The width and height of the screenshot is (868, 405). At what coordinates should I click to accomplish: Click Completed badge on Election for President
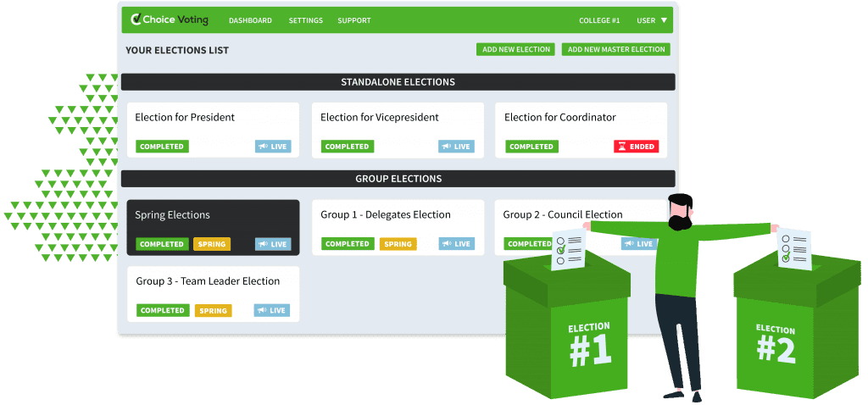pyautogui.click(x=162, y=147)
